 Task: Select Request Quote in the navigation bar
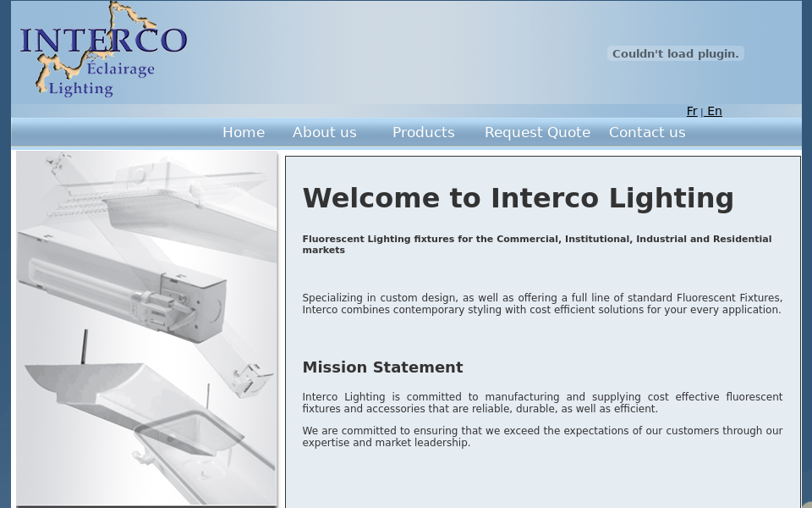point(537,132)
